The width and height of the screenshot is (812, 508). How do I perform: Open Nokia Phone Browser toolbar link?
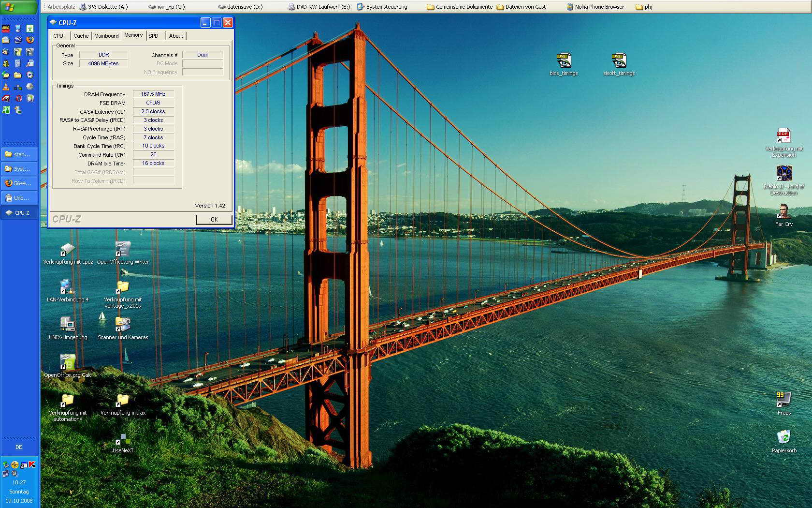tap(595, 7)
